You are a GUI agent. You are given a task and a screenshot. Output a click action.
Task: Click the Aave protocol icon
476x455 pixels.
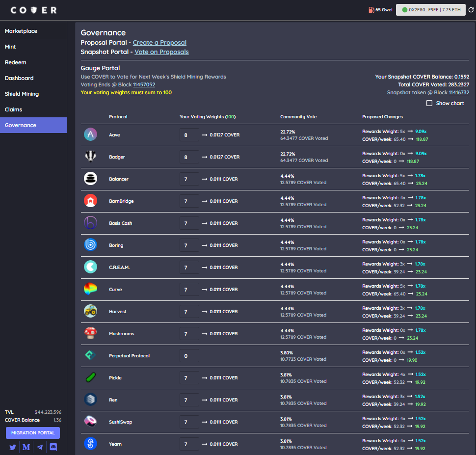tap(90, 134)
